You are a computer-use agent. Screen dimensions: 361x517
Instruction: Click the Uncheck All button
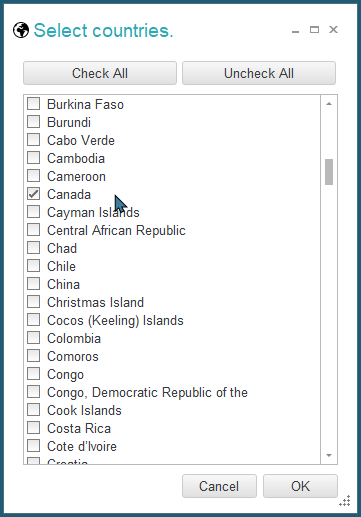[x=259, y=73]
